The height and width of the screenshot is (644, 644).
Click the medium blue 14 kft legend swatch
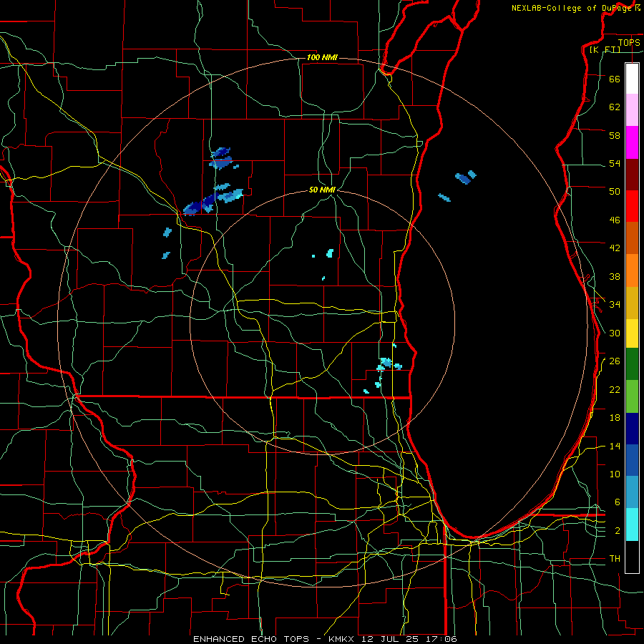pyautogui.click(x=632, y=460)
